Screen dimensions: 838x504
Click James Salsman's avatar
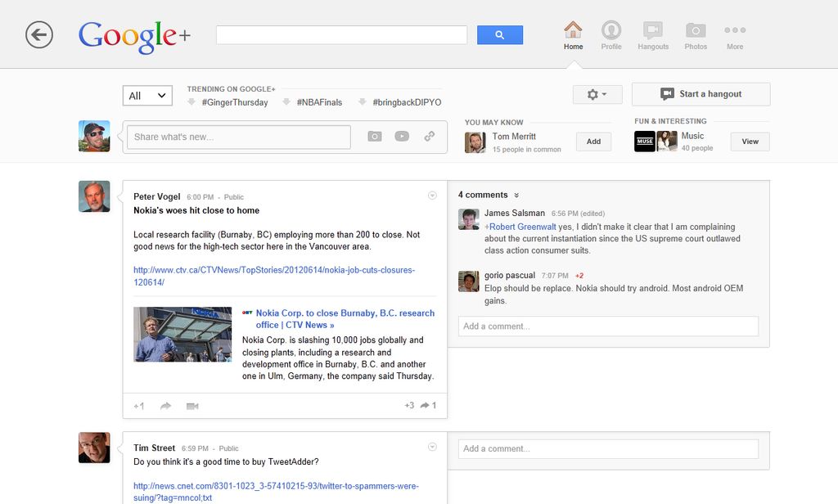[x=469, y=219]
